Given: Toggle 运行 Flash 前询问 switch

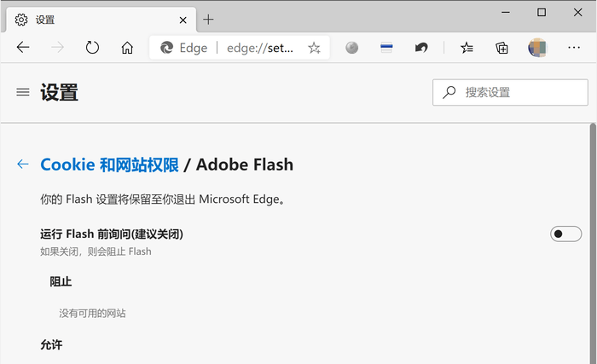Looking at the screenshot, I should click(565, 234).
